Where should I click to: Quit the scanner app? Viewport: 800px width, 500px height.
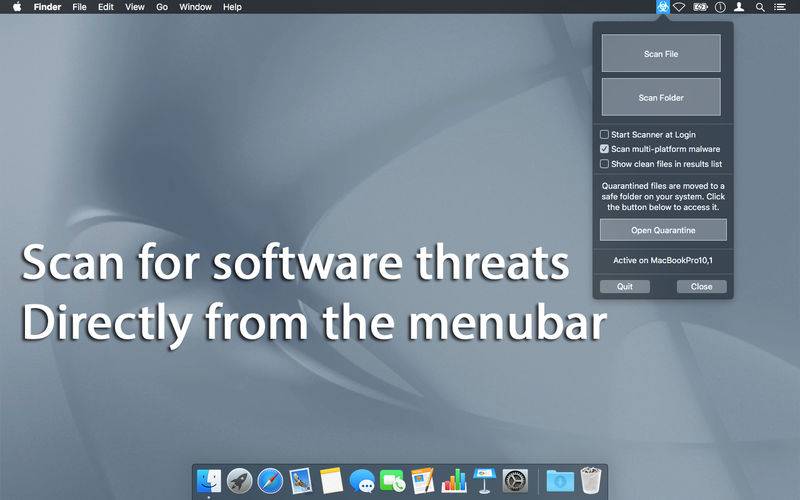coord(625,286)
